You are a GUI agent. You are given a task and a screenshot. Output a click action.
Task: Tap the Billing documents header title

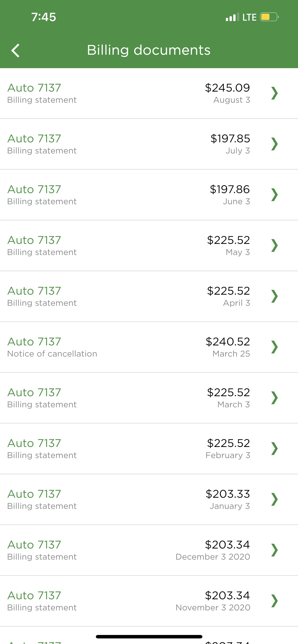(149, 50)
